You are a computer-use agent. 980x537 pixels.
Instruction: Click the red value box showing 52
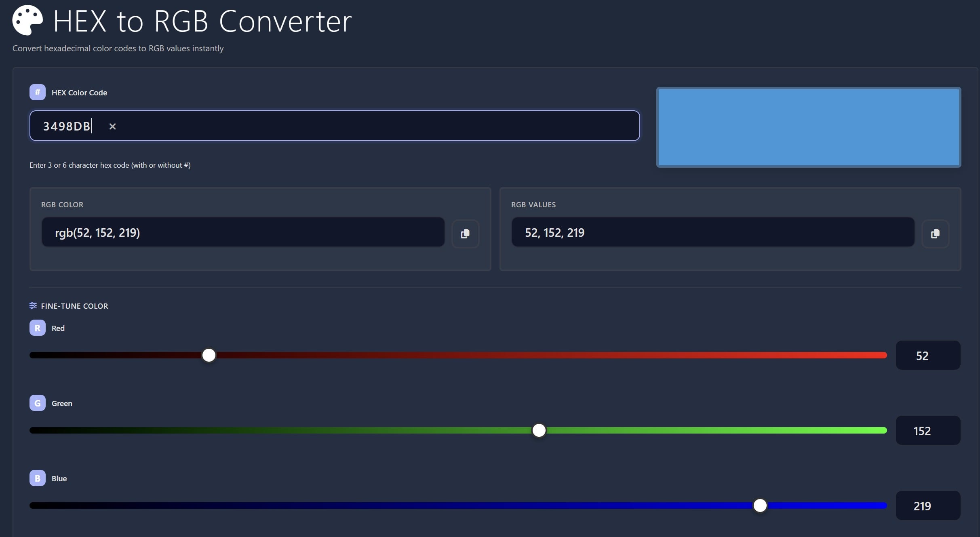click(x=928, y=355)
